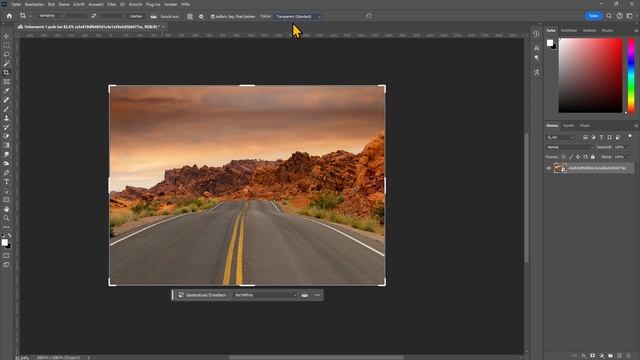This screenshot has height=360, width=640.
Task: Open the Normal blend mode dropdown
Action: 569,147
